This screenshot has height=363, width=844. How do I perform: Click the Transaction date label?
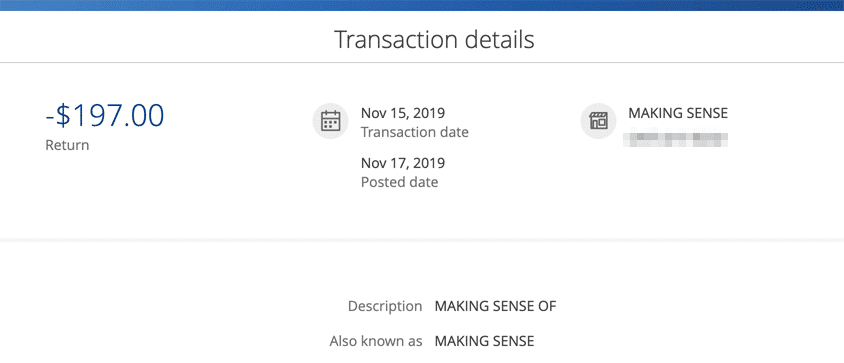pos(415,132)
